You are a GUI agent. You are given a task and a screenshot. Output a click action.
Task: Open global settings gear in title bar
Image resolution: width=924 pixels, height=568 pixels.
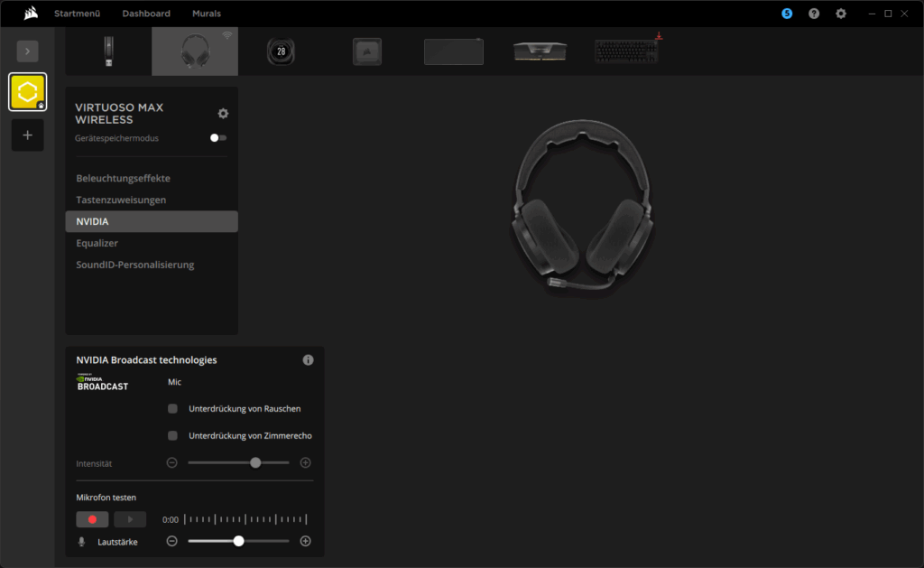[x=841, y=14]
